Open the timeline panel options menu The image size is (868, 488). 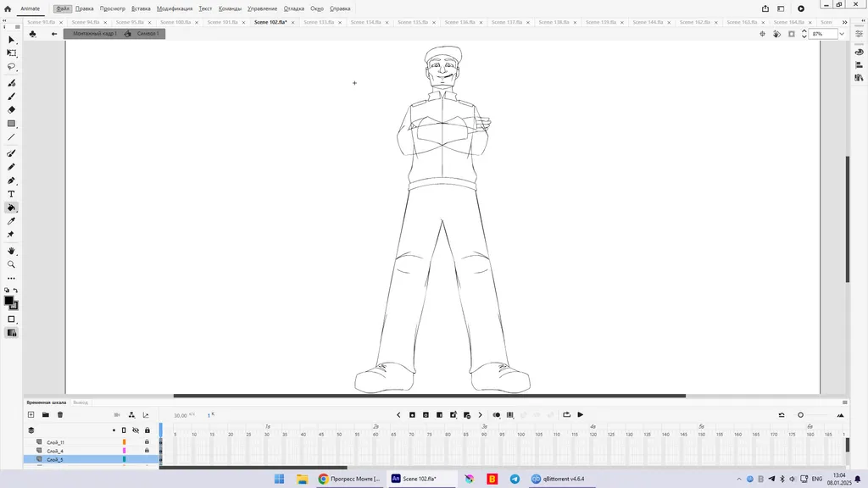(844, 402)
